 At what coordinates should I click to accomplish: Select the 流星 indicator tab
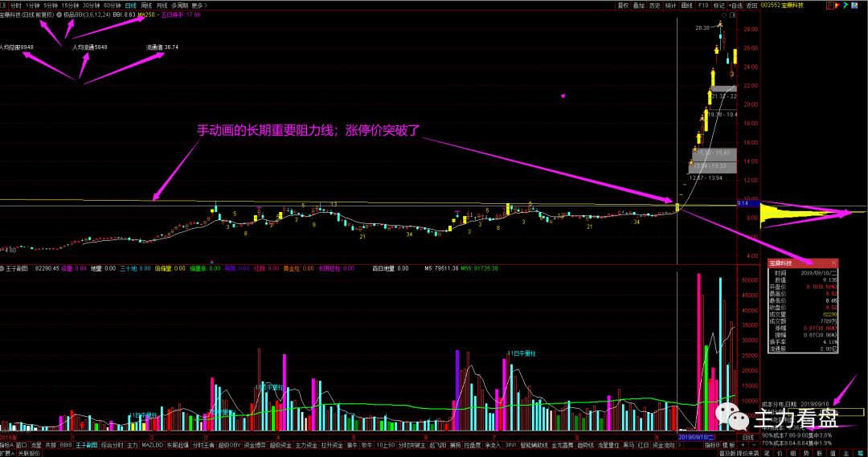[36, 446]
